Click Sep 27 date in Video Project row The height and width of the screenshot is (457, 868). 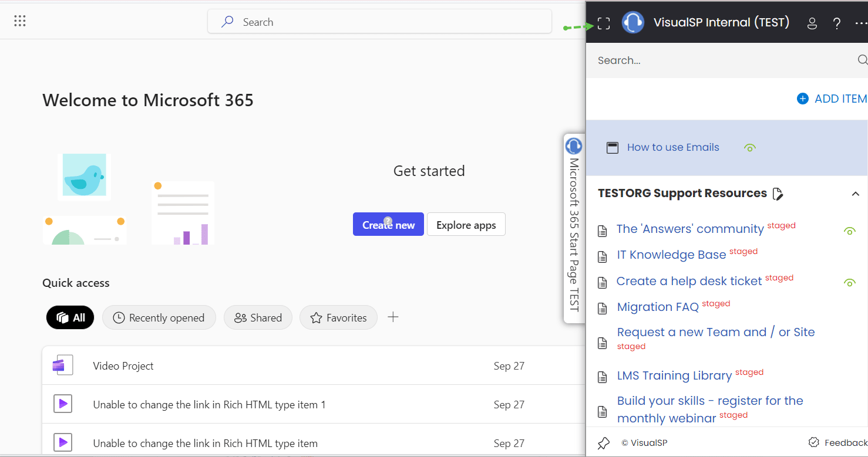point(509,365)
